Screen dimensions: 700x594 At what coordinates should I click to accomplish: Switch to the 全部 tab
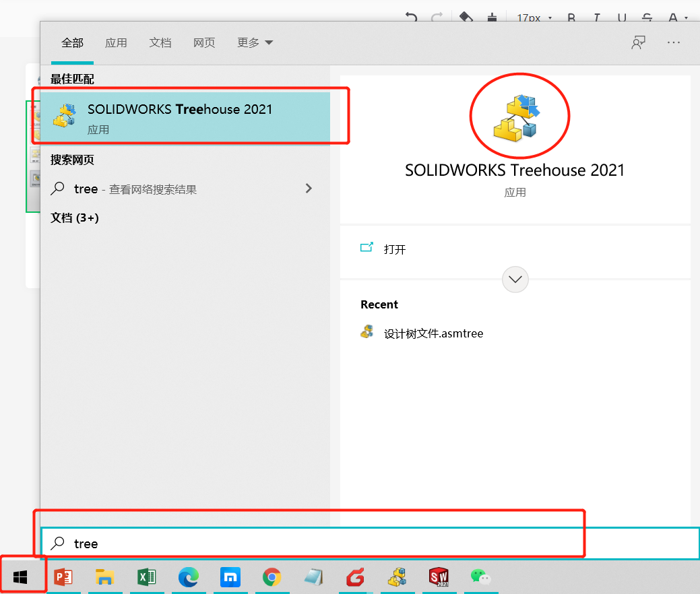tap(72, 43)
